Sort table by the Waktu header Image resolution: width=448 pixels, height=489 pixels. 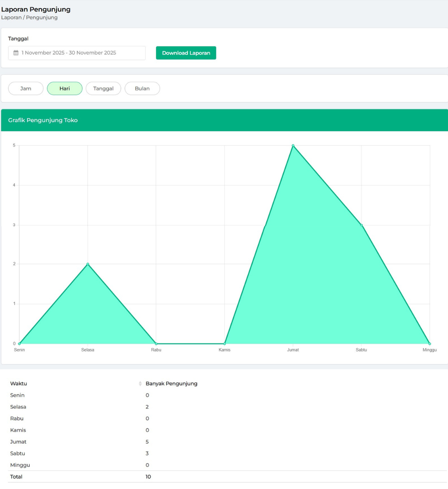(x=19, y=384)
